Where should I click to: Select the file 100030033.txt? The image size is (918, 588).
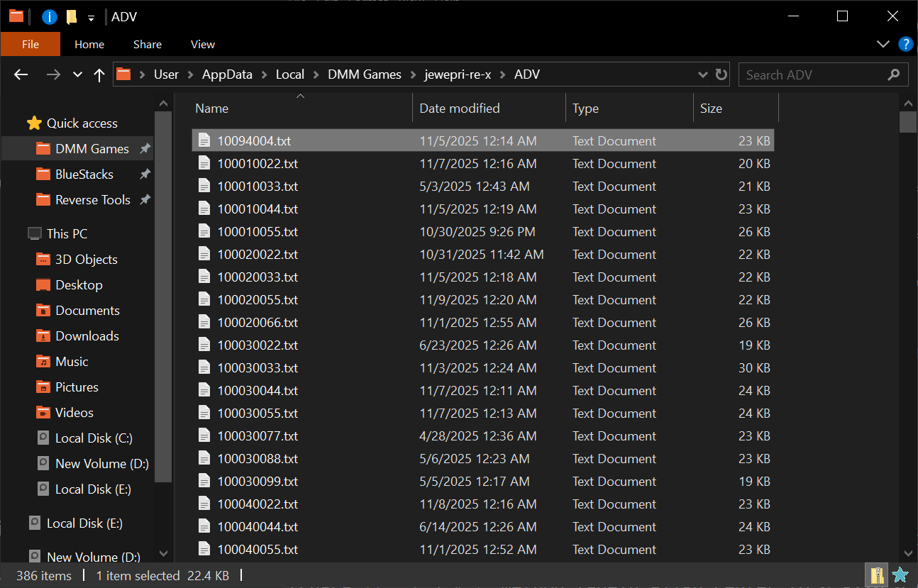pos(258,368)
